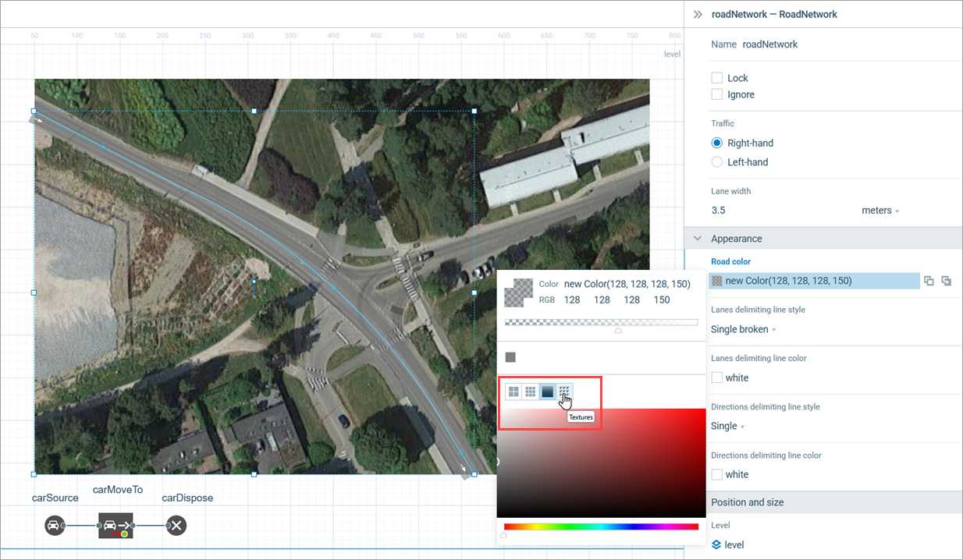Click the level link under Level
Image resolution: width=963 pixels, height=560 pixels.
[734, 544]
